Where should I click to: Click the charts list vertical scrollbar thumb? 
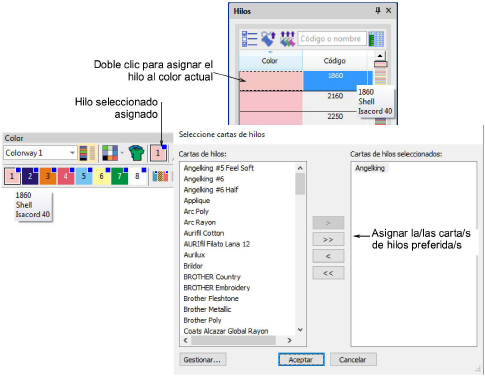click(x=300, y=184)
